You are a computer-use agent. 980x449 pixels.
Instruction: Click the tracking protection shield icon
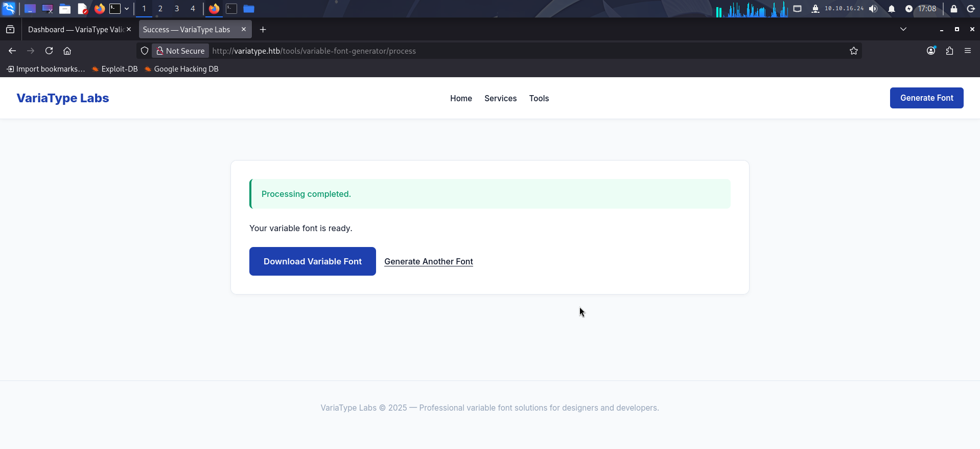145,51
